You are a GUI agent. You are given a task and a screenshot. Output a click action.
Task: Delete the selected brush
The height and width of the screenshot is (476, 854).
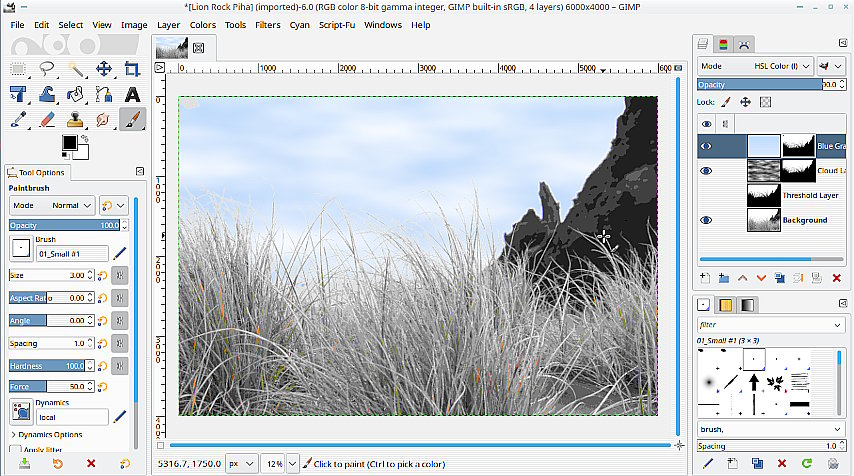point(782,463)
